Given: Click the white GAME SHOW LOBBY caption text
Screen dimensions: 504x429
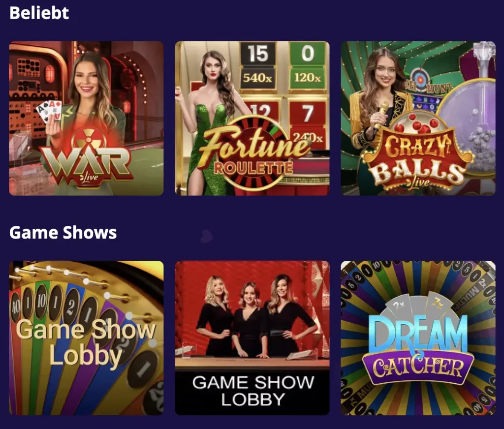Looking at the screenshot, I should [252, 391].
